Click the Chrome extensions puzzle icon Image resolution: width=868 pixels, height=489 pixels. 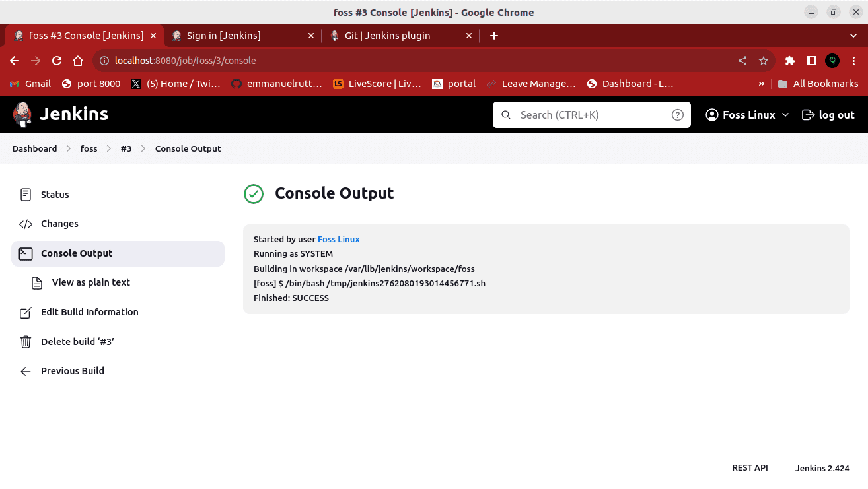[789, 61]
